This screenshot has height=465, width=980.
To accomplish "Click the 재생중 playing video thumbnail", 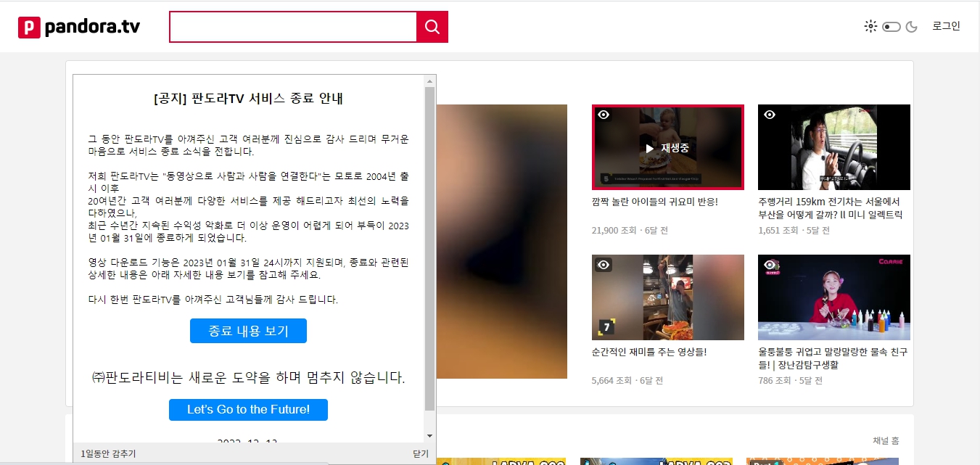I will [668, 147].
